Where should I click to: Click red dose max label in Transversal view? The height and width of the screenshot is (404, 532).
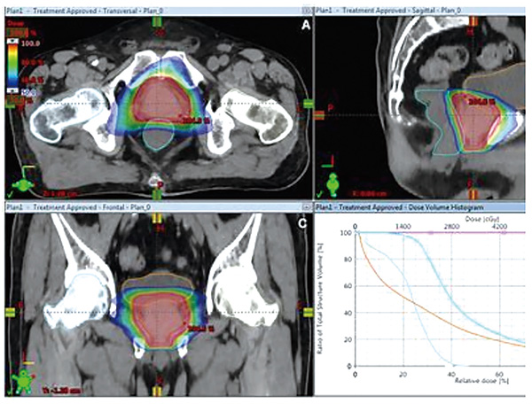pos(196,120)
